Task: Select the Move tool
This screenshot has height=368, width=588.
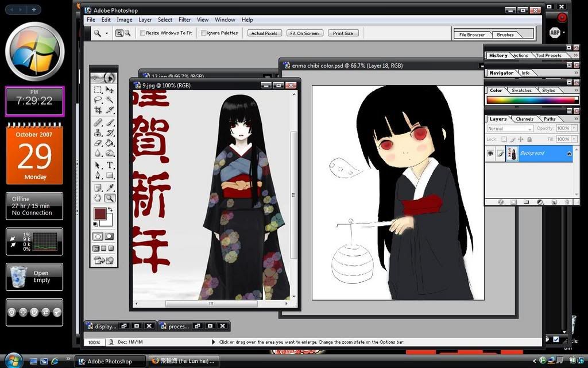Action: pyautogui.click(x=110, y=90)
